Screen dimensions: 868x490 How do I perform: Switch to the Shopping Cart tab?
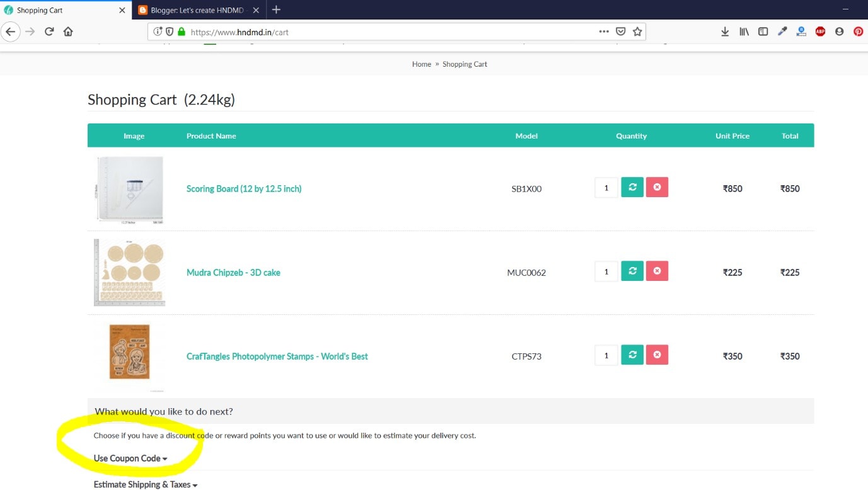pyautogui.click(x=66, y=10)
